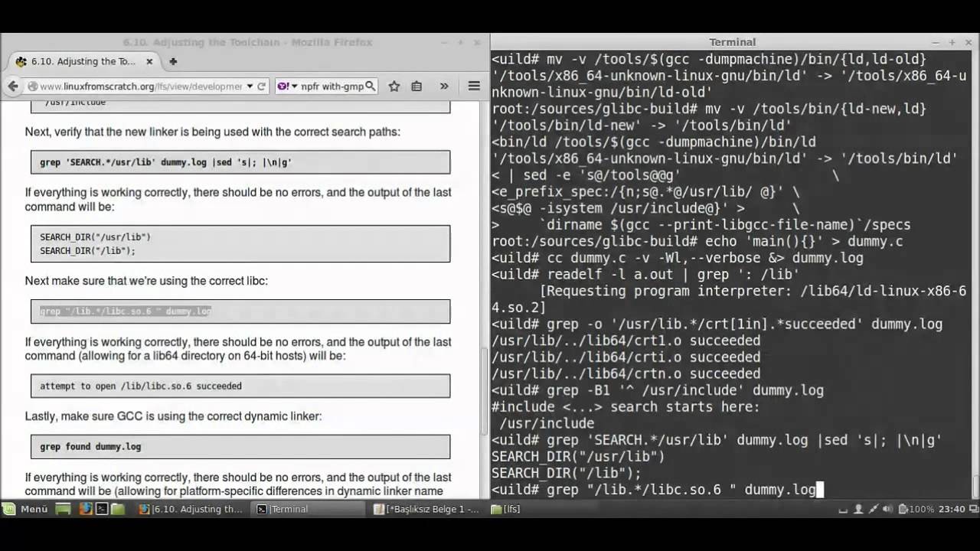The image size is (980, 551).
Task: Click the grep 'SEARCH.*/usr/lib' command box
Action: click(x=240, y=162)
